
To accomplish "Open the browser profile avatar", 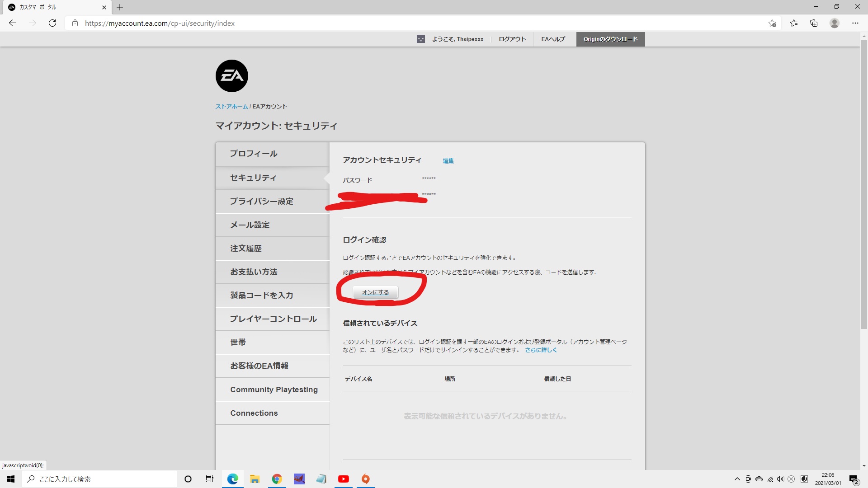I will pyautogui.click(x=835, y=23).
